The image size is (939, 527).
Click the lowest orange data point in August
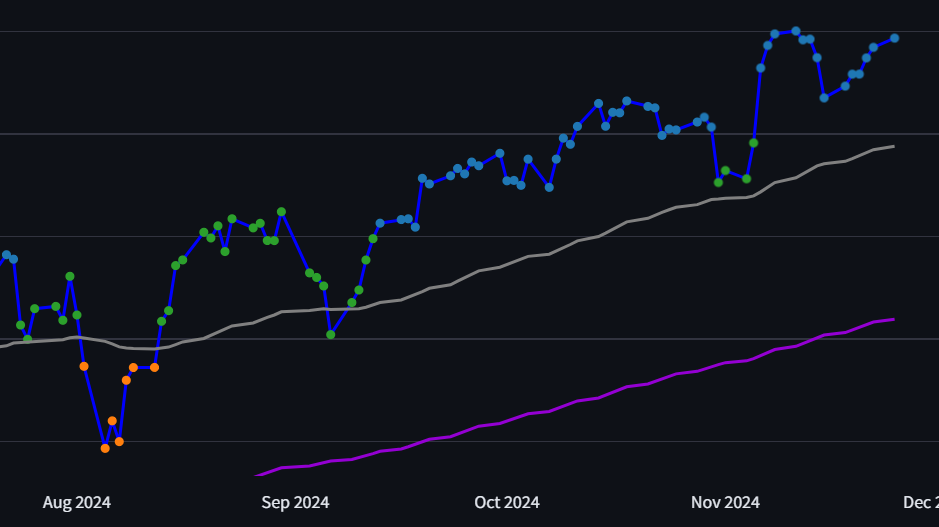click(105, 448)
